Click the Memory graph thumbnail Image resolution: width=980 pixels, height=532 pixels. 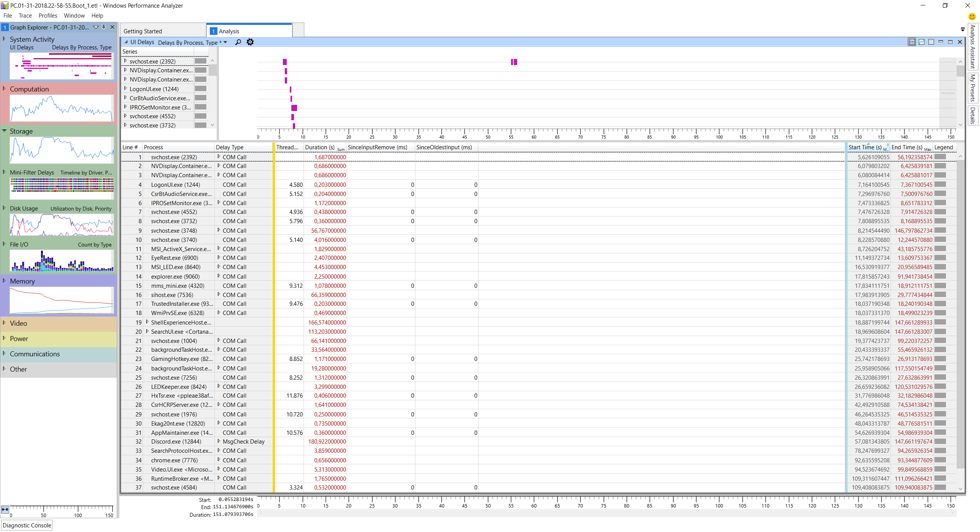pyautogui.click(x=61, y=300)
